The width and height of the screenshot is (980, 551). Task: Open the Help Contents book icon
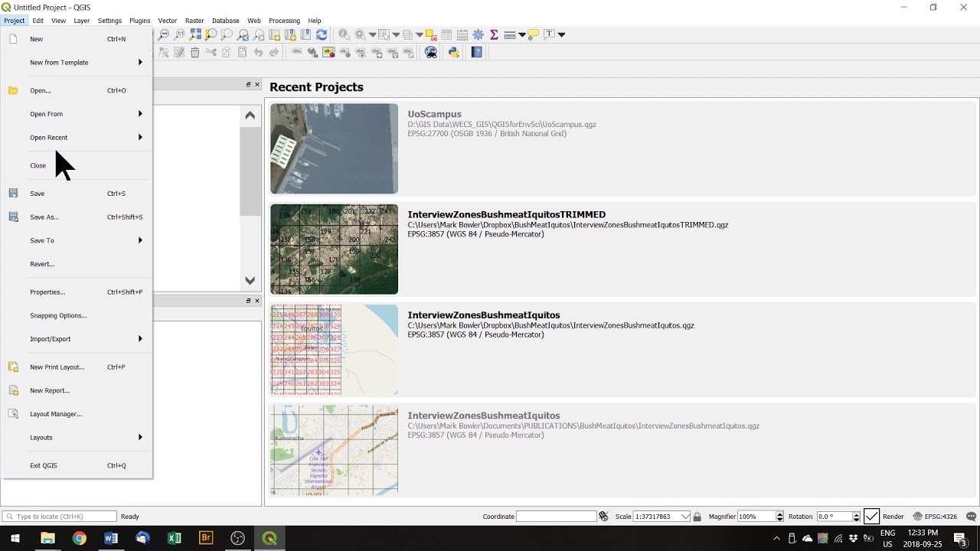pos(476,52)
